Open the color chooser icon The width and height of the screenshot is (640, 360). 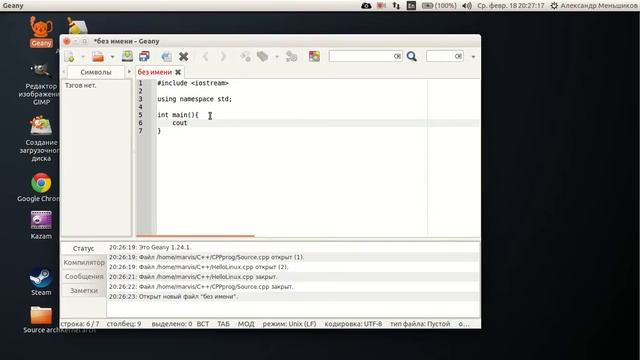click(x=314, y=56)
